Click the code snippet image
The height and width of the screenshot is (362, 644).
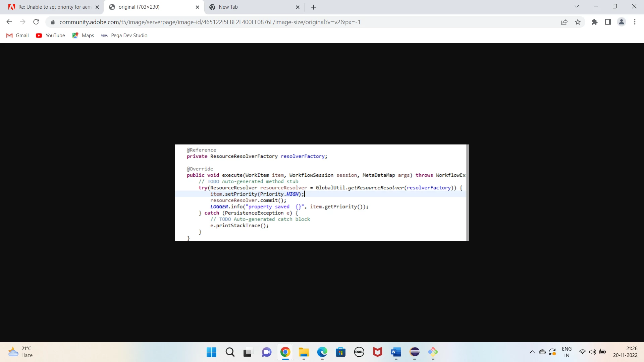pos(321,192)
